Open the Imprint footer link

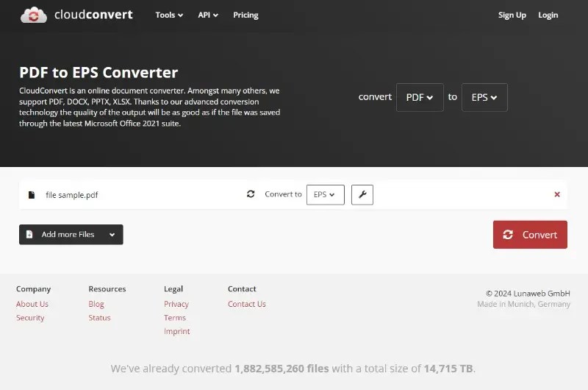coord(176,331)
